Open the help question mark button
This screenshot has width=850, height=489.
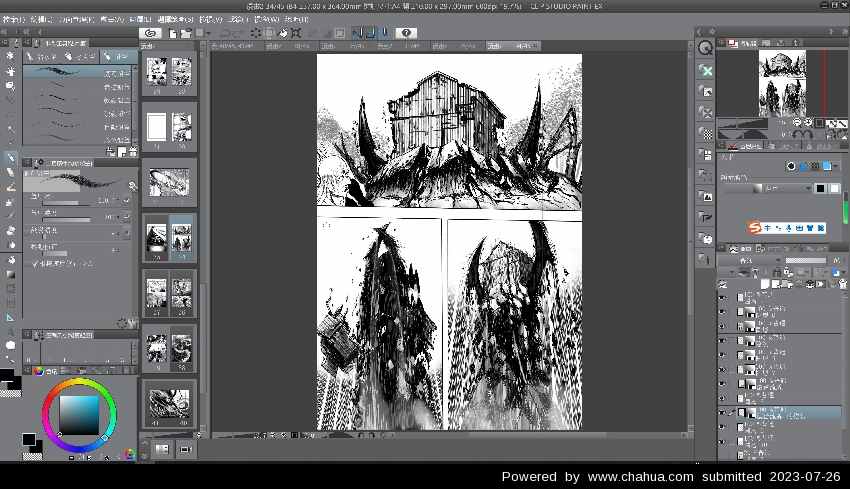[406, 33]
